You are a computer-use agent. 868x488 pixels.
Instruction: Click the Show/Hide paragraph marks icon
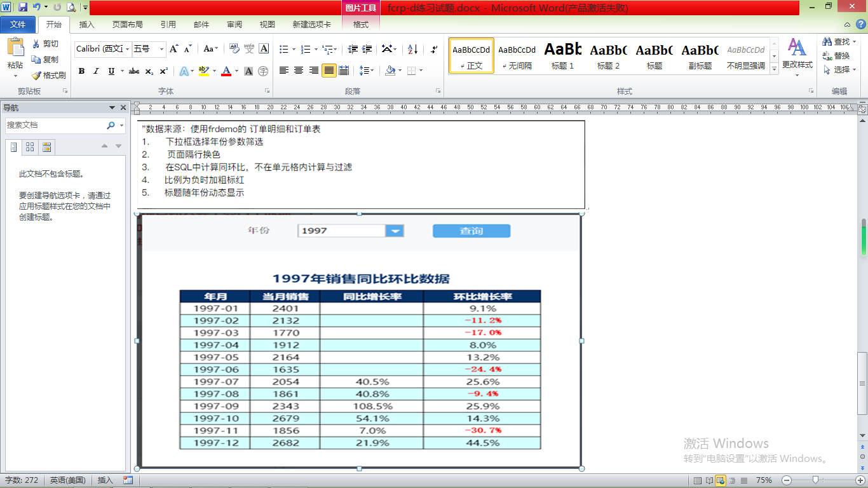click(434, 49)
